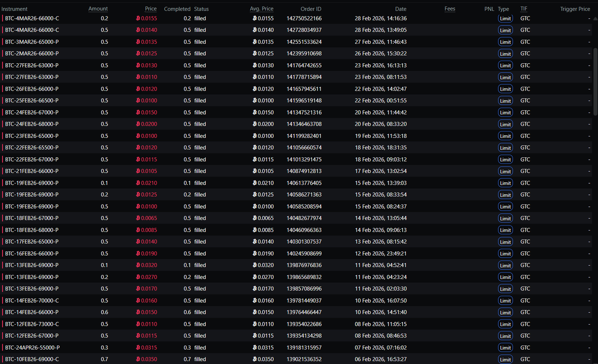Click date 07 Feb 2026, 07:16:02
Viewport: 598px width, 364px height.
click(x=381, y=348)
